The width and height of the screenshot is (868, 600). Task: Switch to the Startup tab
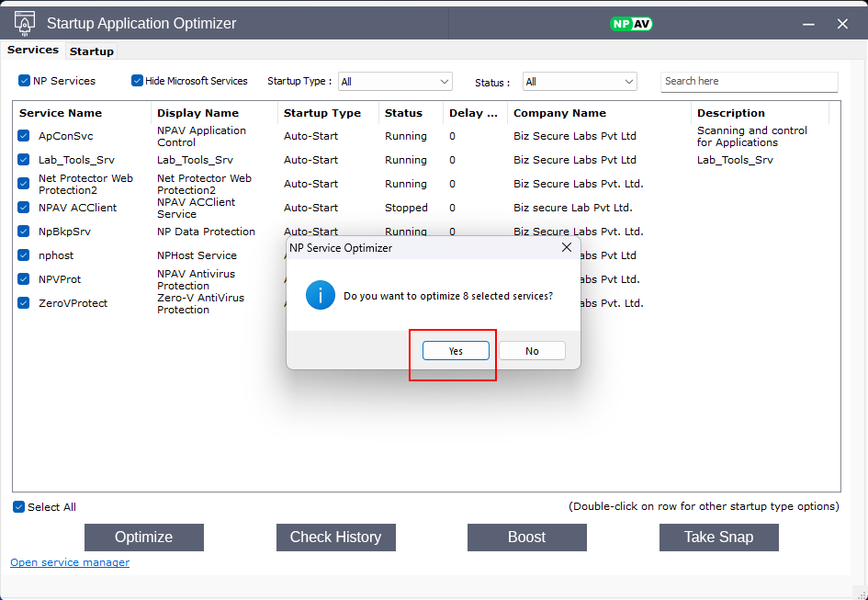92,51
